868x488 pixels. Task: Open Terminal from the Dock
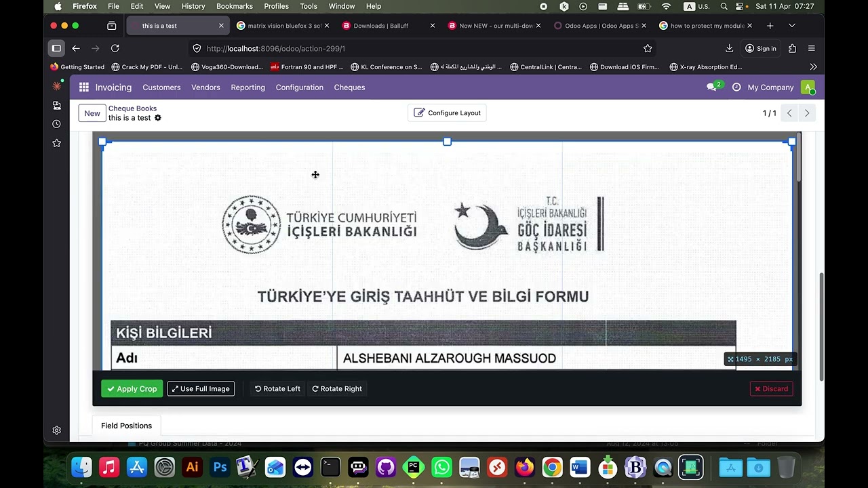coord(330,467)
